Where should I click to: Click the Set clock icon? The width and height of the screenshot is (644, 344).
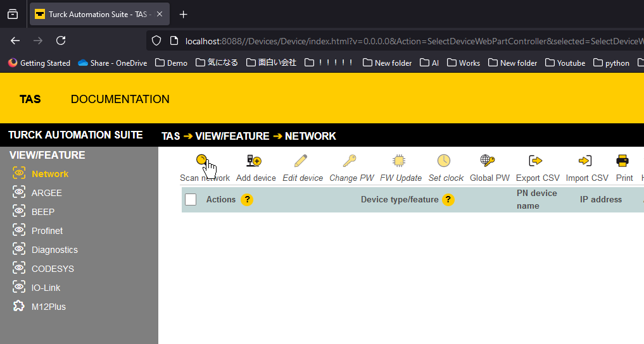pos(444,161)
